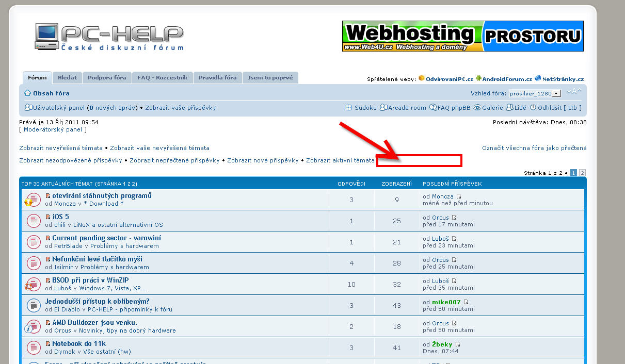
Task: Open topic 'Current pending sector - varování'
Action: click(106, 238)
